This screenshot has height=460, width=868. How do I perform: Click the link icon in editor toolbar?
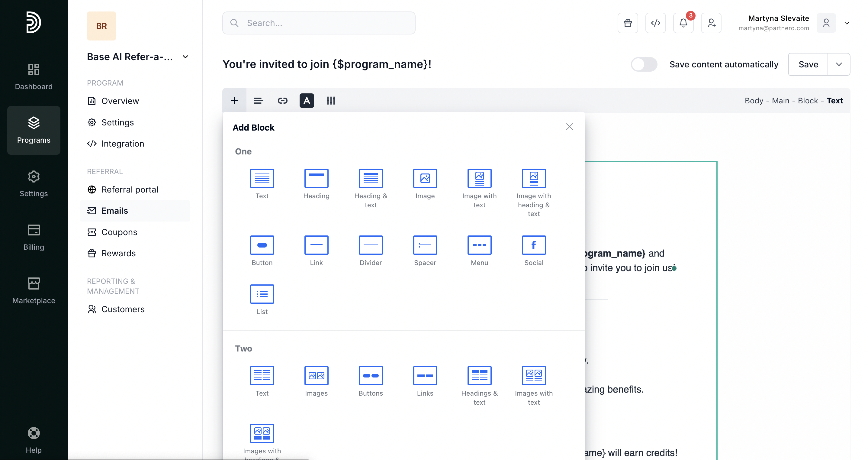[x=282, y=101]
